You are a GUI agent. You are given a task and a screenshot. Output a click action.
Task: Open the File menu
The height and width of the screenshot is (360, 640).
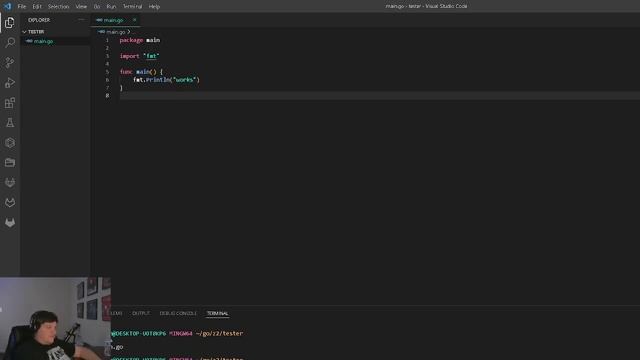tap(22, 7)
